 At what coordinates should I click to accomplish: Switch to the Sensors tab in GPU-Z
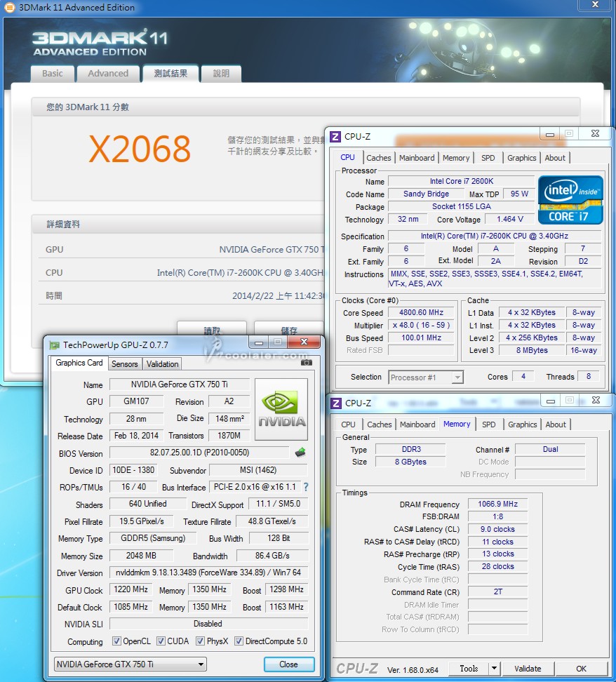pos(124,364)
